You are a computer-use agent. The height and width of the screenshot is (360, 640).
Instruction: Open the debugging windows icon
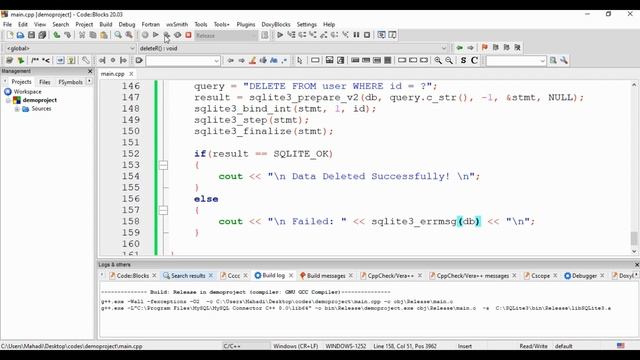[x=381, y=35]
